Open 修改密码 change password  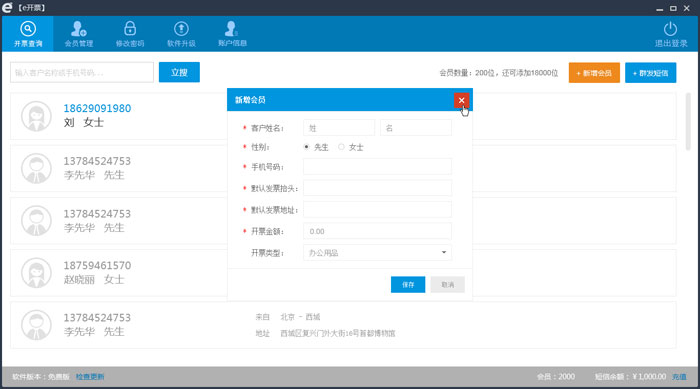130,34
